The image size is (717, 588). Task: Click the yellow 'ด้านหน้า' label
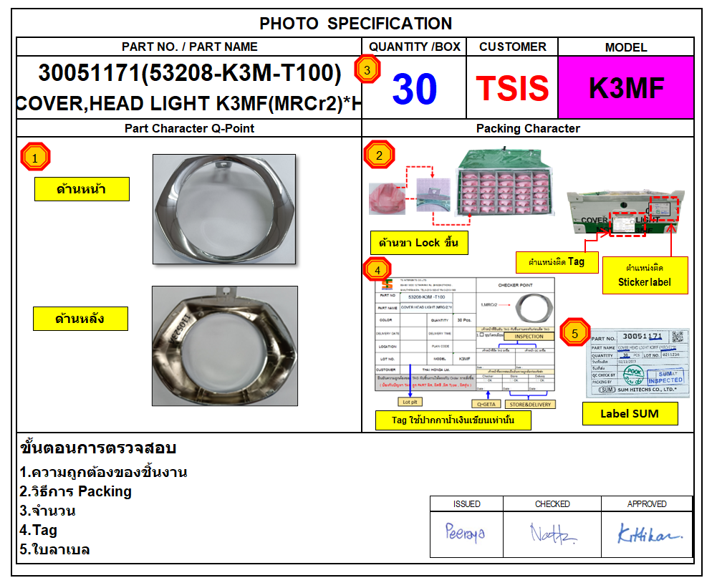[x=82, y=189]
